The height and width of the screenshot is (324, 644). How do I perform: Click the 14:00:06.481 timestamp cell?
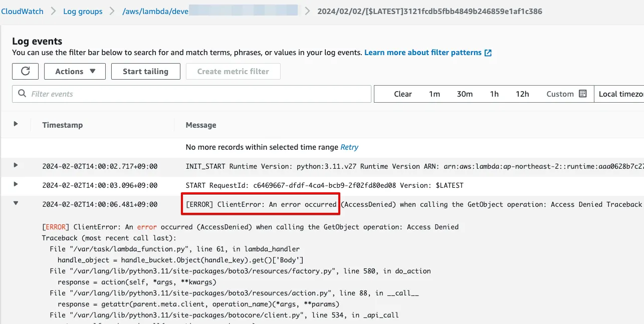(x=100, y=204)
